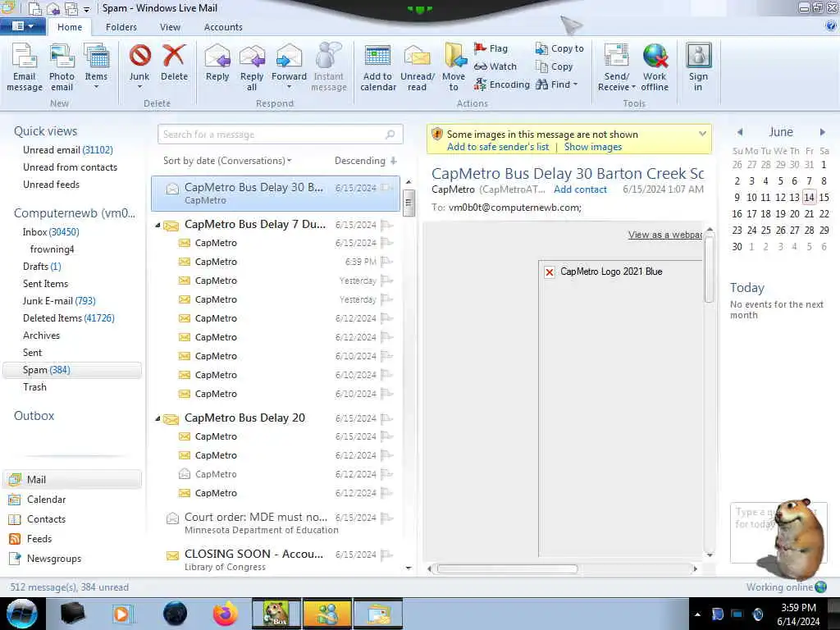
Task: Click the Sign in icon
Action: tap(698, 67)
